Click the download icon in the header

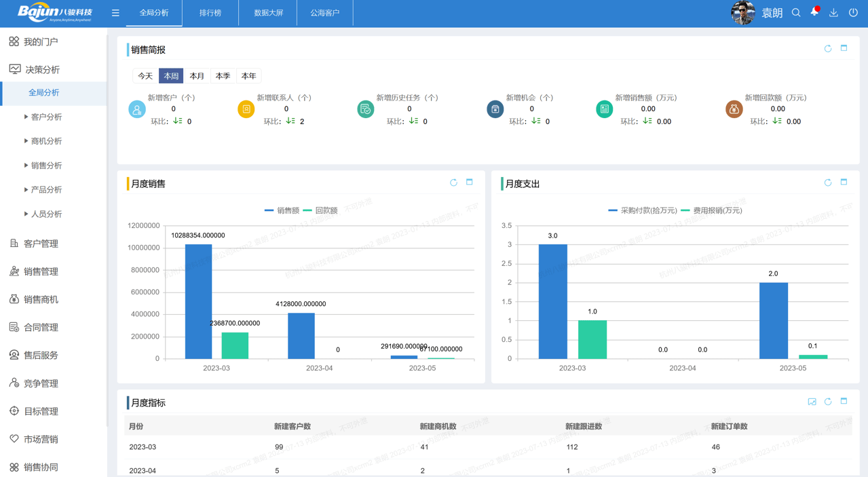pos(833,12)
